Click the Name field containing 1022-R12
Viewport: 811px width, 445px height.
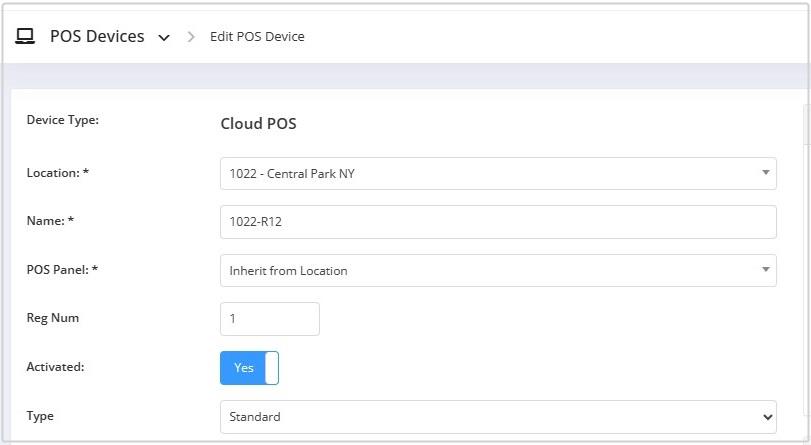coord(498,222)
